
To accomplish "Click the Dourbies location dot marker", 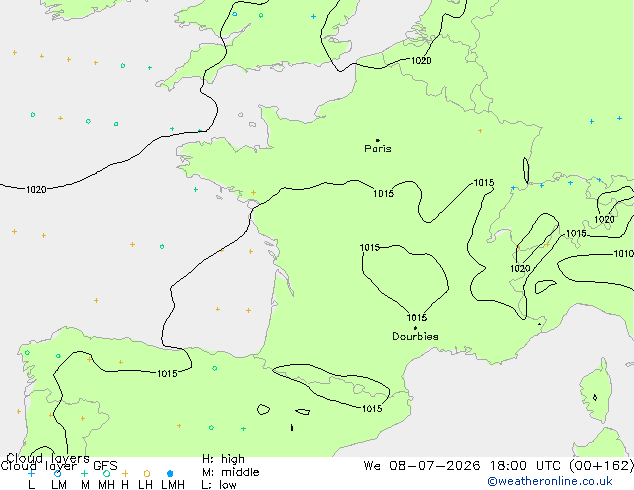I will (x=415, y=328).
